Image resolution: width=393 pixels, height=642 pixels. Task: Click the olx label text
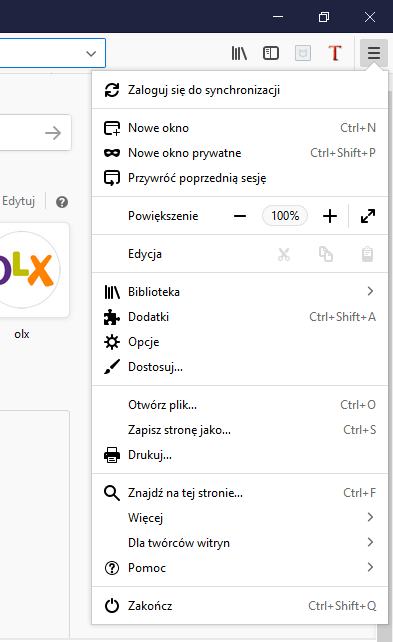point(22,335)
